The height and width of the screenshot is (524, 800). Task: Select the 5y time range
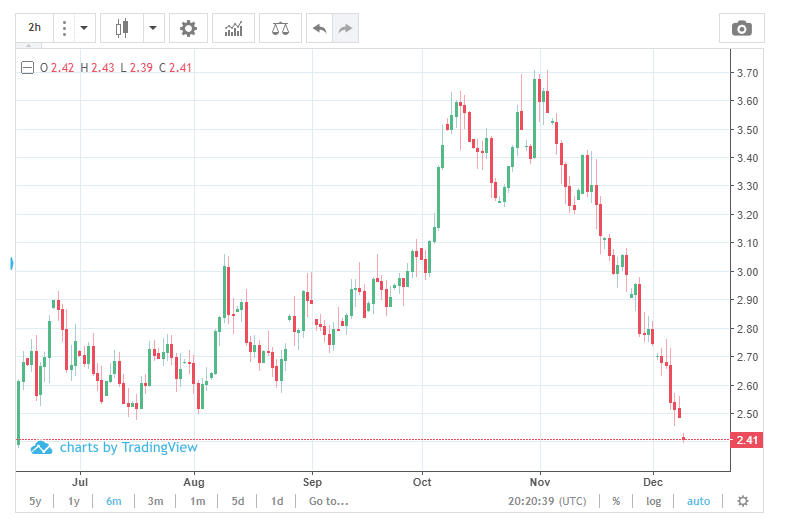click(35, 501)
